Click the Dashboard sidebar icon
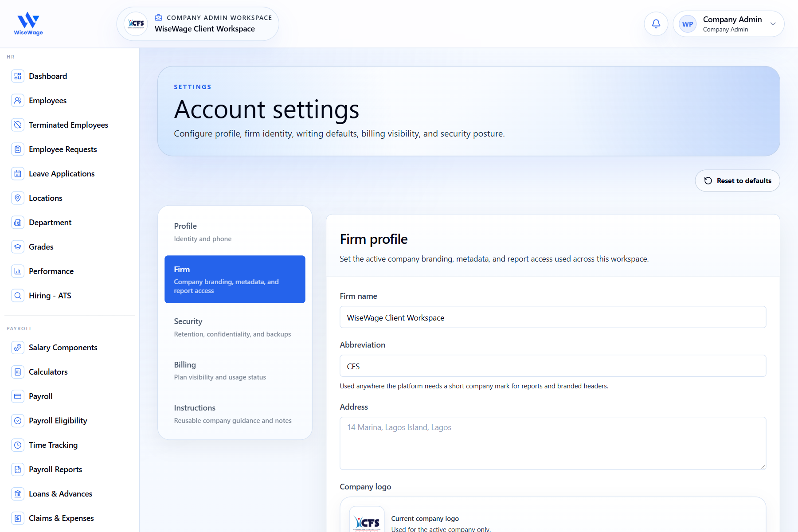Viewport: 798px width, 532px height. tap(18, 76)
